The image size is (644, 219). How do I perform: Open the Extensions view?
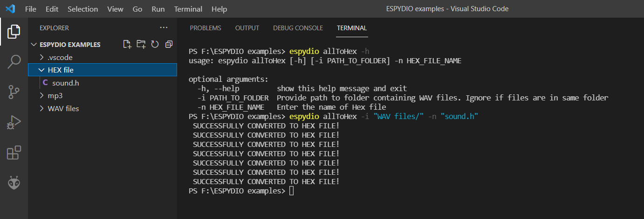pyautogui.click(x=14, y=153)
